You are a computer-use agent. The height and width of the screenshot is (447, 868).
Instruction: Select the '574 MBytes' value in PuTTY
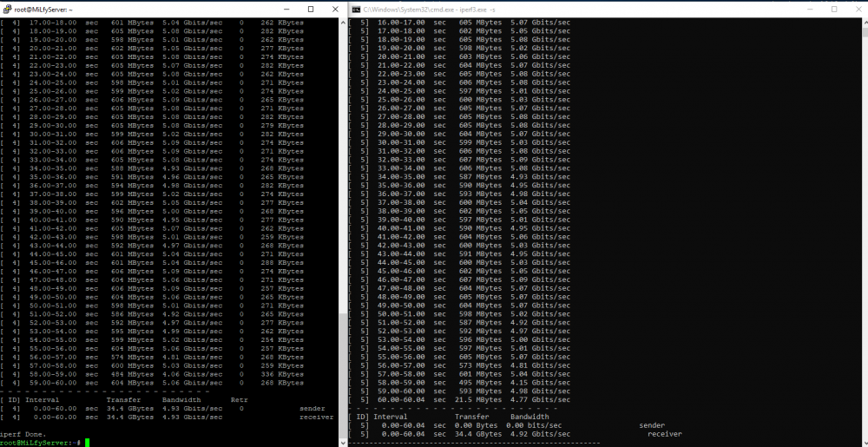click(x=130, y=358)
